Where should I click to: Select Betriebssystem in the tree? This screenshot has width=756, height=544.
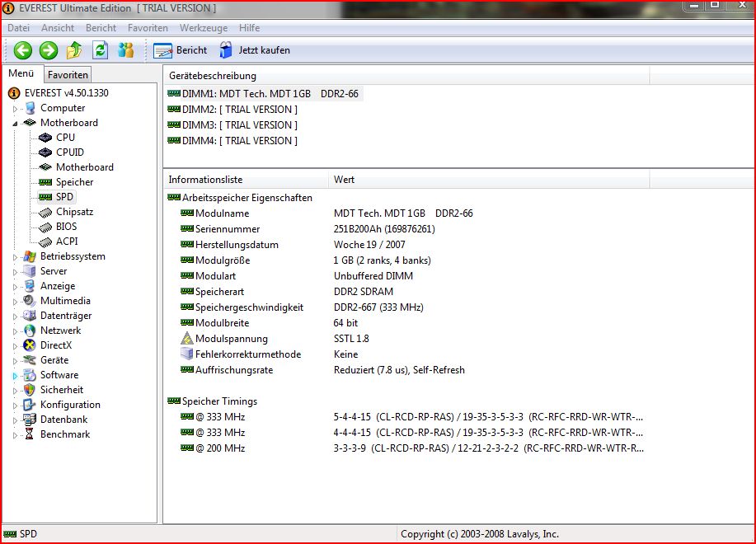coord(73,256)
